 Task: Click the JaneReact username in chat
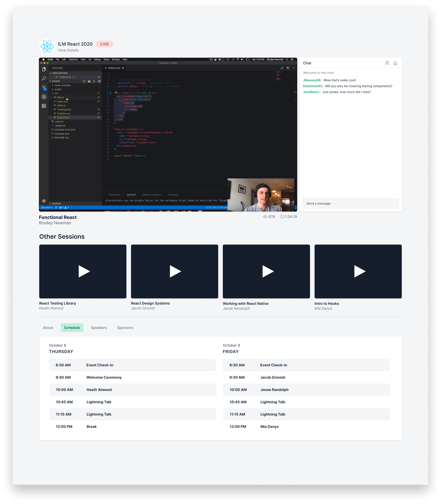pos(311,92)
